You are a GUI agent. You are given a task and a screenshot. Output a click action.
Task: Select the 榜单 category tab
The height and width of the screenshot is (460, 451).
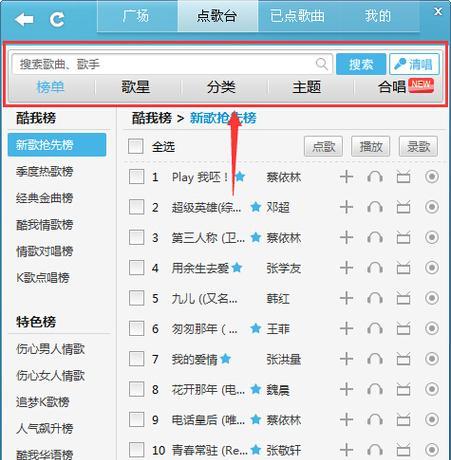(x=51, y=87)
